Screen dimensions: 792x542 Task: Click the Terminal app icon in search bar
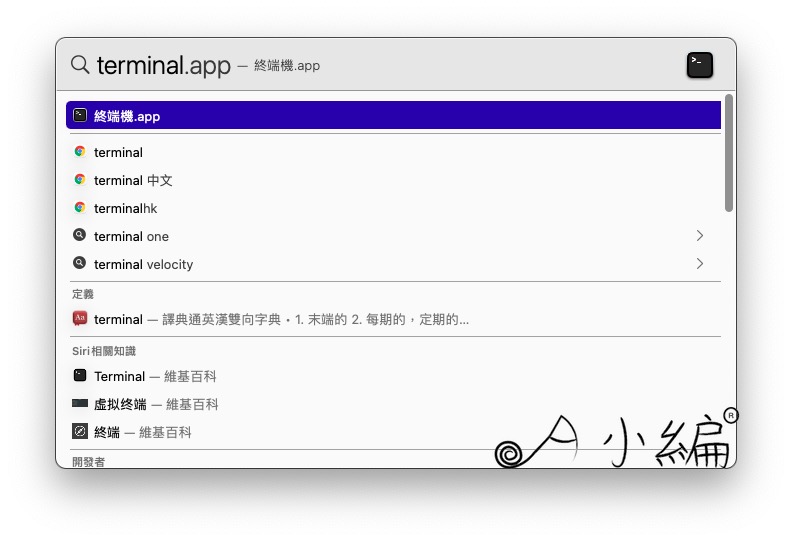coord(700,65)
